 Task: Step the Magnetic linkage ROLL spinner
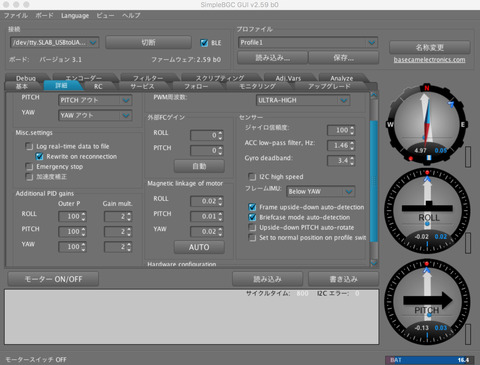click(x=220, y=201)
